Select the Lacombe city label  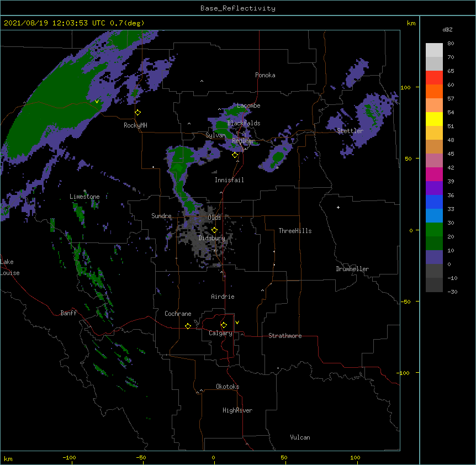point(248,105)
